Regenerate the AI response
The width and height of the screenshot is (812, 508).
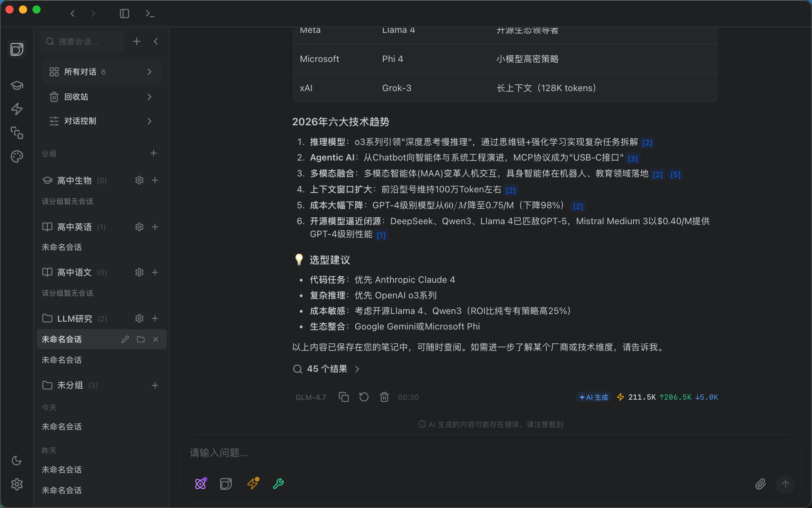pos(364,397)
